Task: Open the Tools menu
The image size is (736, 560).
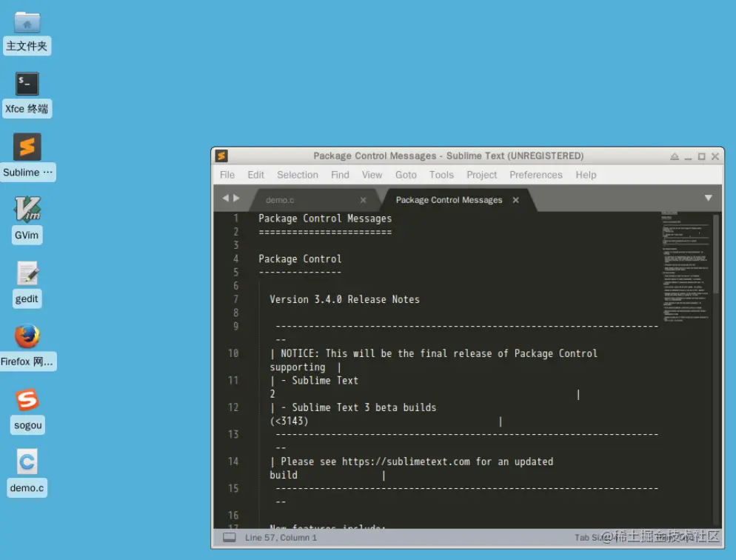Action: coord(441,175)
